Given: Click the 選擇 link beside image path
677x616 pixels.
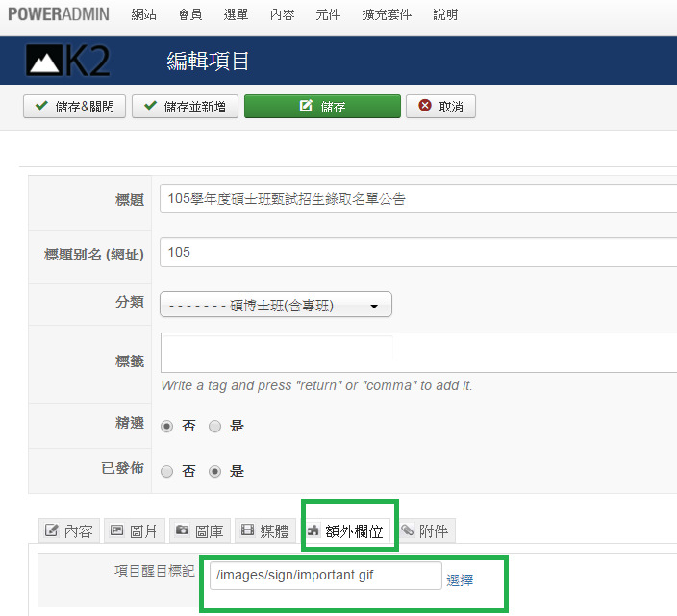Looking at the screenshot, I should tap(460, 579).
